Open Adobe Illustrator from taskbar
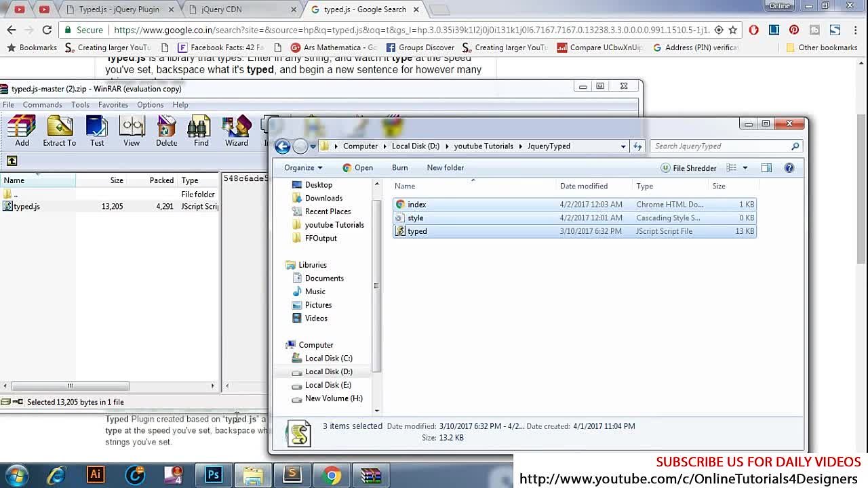 click(x=96, y=474)
